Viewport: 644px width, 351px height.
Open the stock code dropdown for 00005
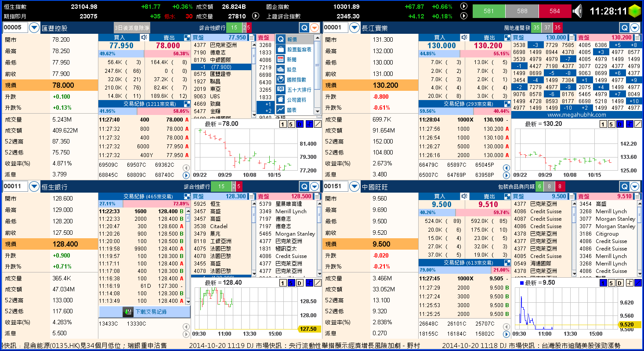tap(34, 28)
